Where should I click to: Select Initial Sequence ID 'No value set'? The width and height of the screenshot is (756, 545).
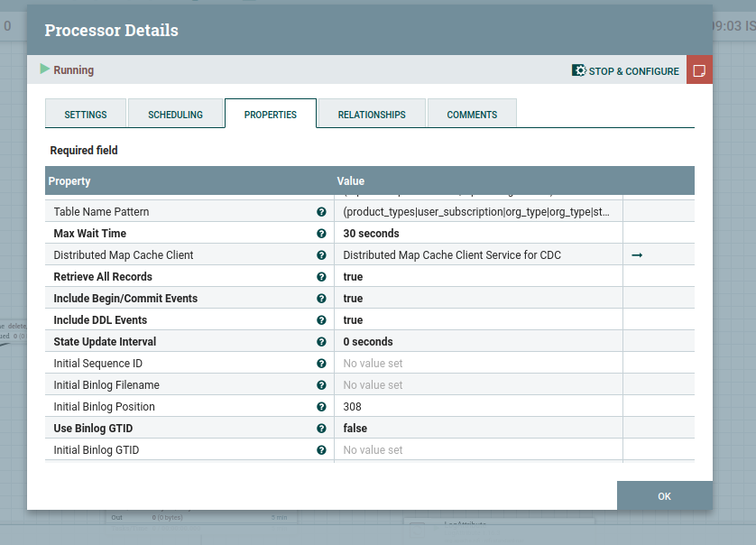(373, 363)
